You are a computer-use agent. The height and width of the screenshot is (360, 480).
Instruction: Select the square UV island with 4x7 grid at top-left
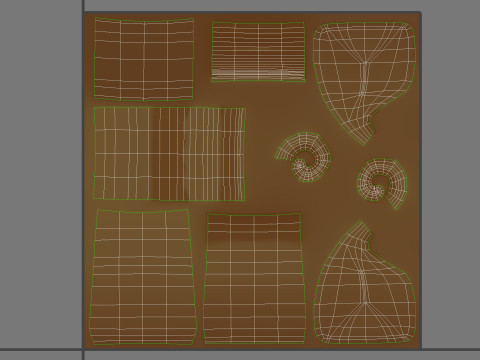(x=144, y=59)
